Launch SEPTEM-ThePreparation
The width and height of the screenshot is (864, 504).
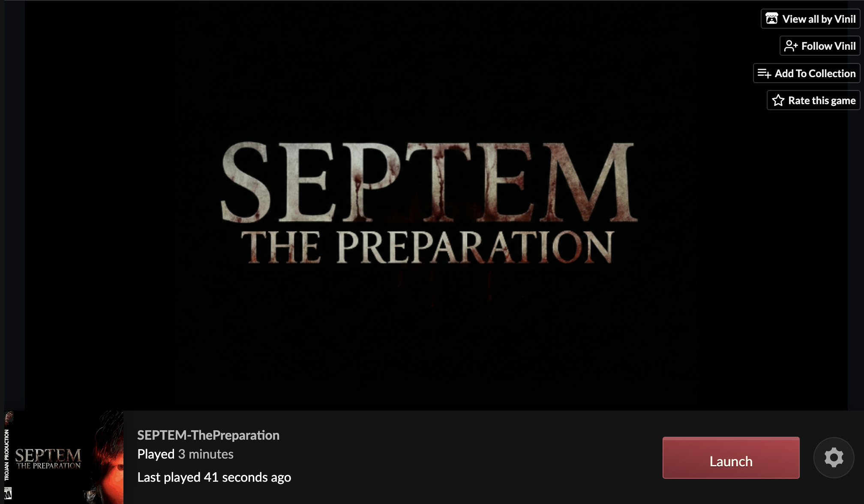[731, 458]
